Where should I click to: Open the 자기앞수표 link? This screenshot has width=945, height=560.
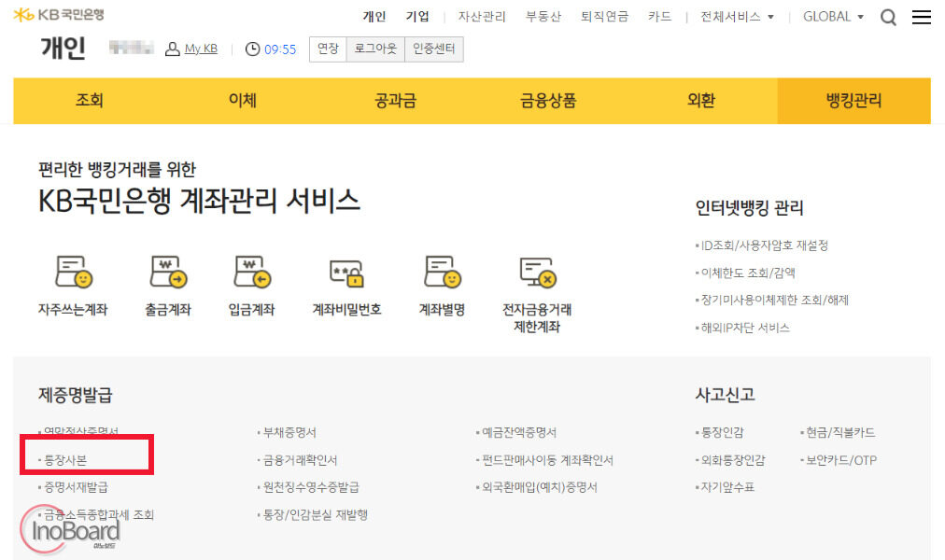[726, 487]
